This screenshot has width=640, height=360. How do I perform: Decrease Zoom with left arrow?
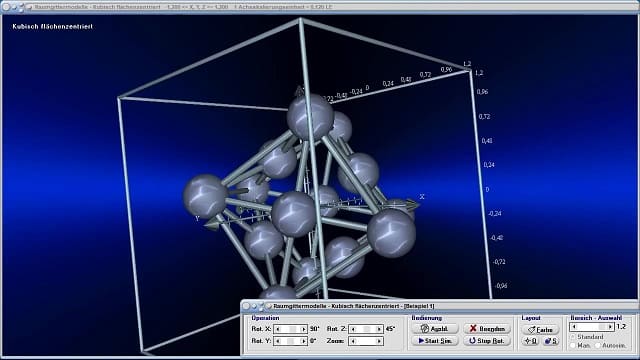point(353,341)
